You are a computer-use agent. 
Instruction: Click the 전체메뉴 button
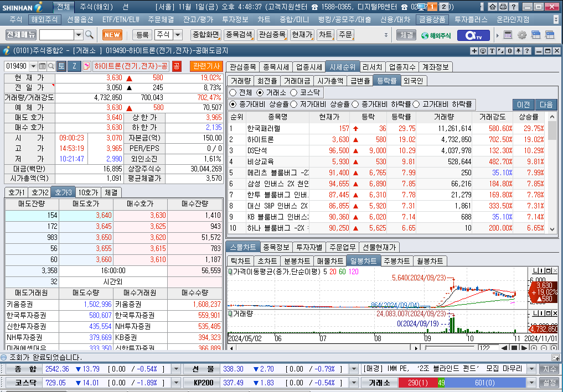[x=21, y=35]
